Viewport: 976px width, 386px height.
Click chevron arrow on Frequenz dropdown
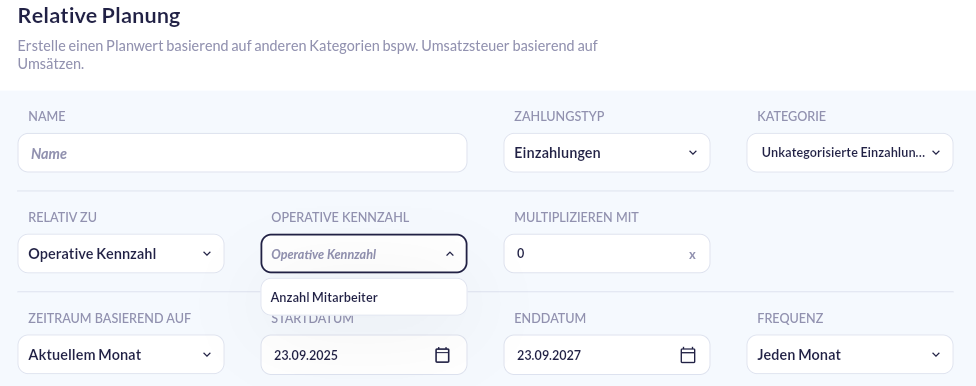pos(936,355)
